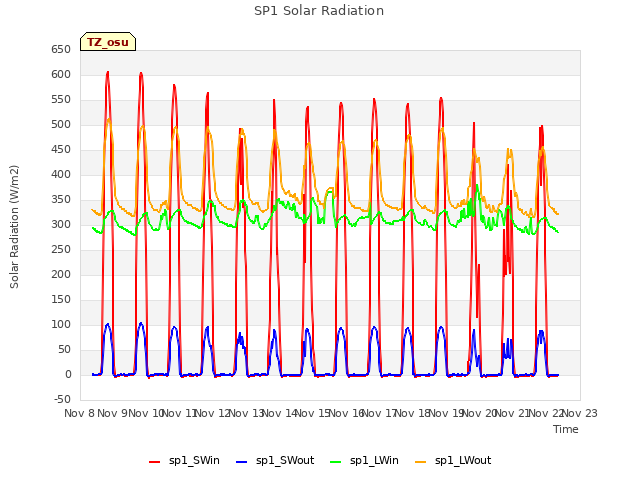This screenshot has width=640, height=480.
Task: Select the sp1_SWin legend label
Action: [x=194, y=460]
